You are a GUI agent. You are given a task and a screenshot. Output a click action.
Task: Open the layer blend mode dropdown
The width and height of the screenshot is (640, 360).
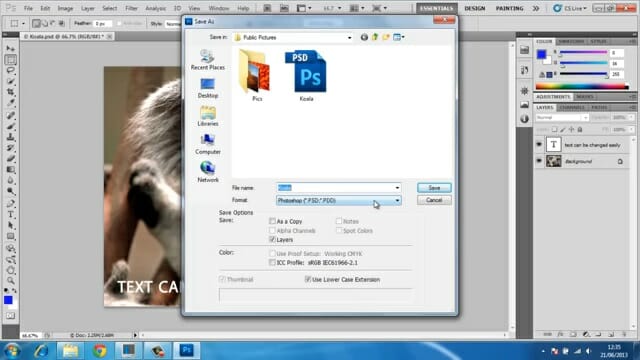coord(562,118)
